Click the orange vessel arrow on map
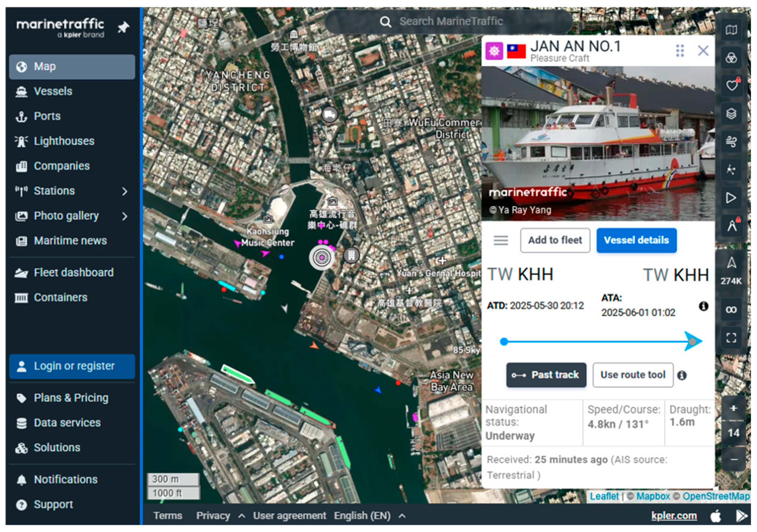The image size is (757, 532). [314, 346]
